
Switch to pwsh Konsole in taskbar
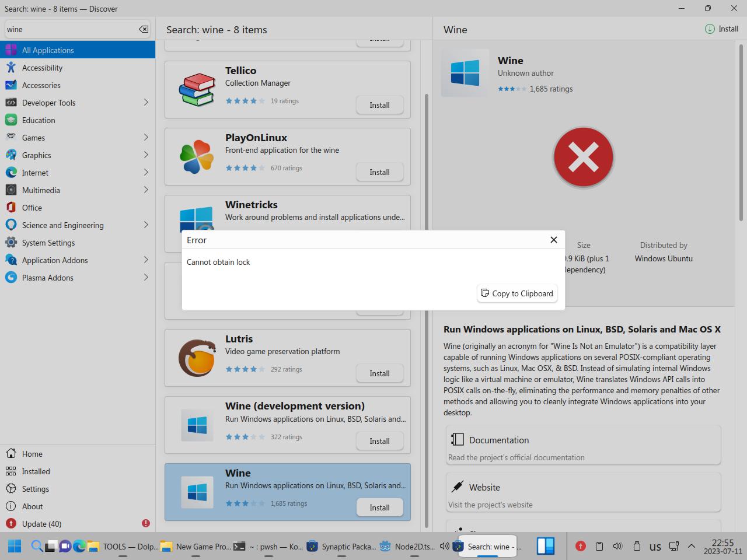pyautogui.click(x=268, y=547)
